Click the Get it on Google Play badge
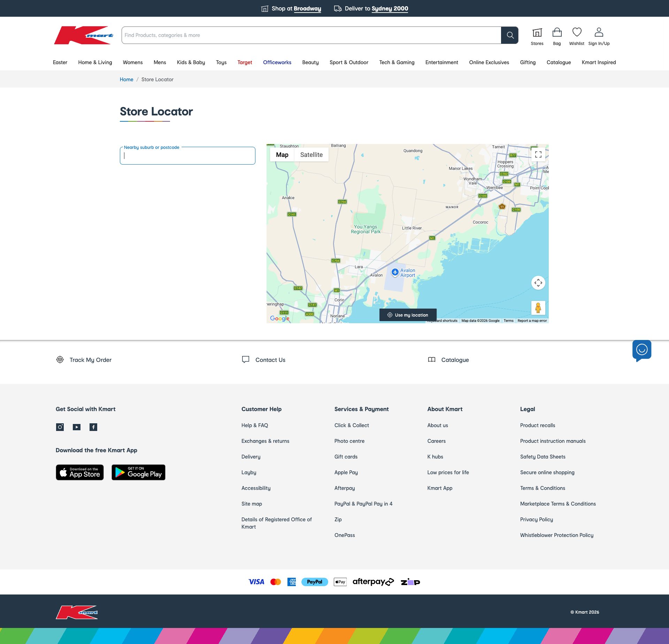This screenshot has width=669, height=644. pos(138,472)
